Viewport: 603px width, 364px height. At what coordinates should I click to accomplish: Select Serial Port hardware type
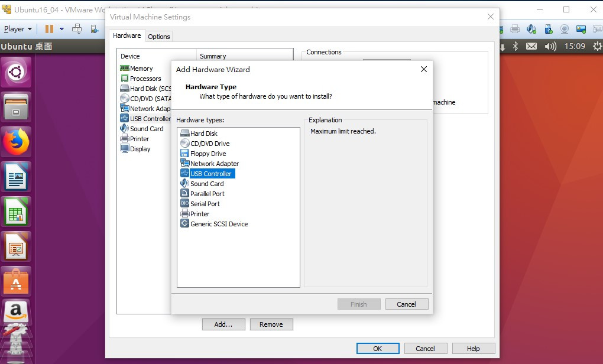click(200, 203)
